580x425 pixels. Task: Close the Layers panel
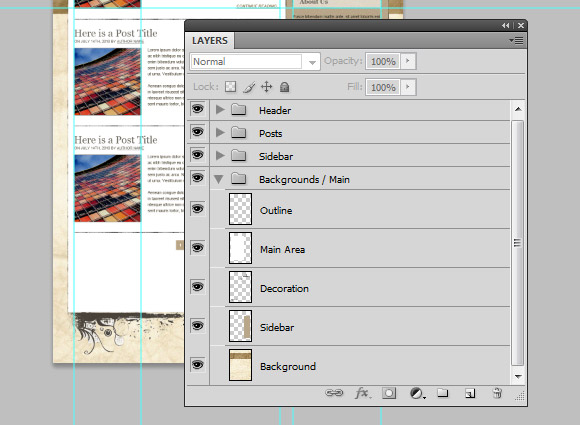coord(521,26)
